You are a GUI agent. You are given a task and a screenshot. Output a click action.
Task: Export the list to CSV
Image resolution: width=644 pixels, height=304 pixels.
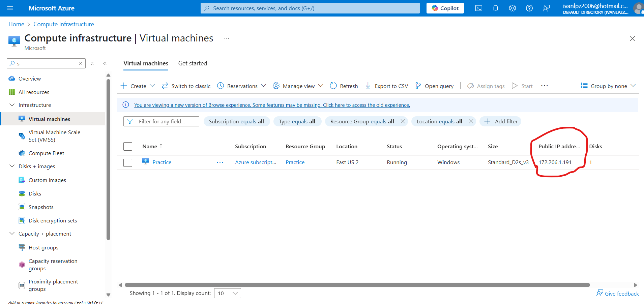point(386,86)
